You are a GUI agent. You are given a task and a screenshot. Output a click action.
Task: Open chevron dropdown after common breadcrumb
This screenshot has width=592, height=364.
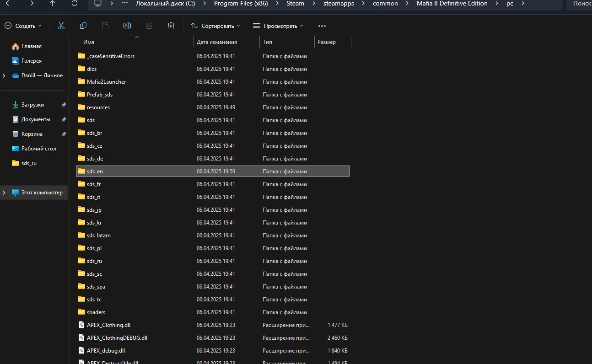[407, 3]
